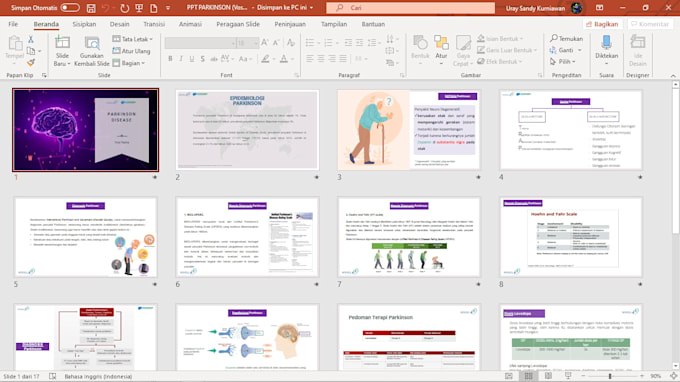This screenshot has width=680, height=382.
Task: Open the Pilih dropdown
Action: pyautogui.click(x=562, y=62)
